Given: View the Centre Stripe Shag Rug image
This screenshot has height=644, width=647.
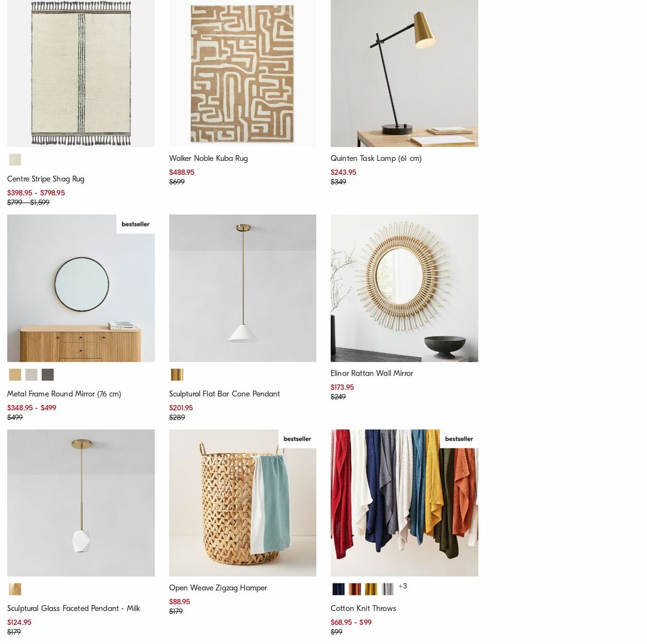Looking at the screenshot, I should pos(81,72).
